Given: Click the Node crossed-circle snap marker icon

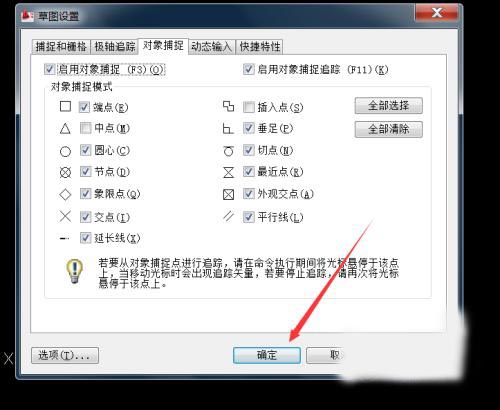Looking at the screenshot, I should [65, 172].
